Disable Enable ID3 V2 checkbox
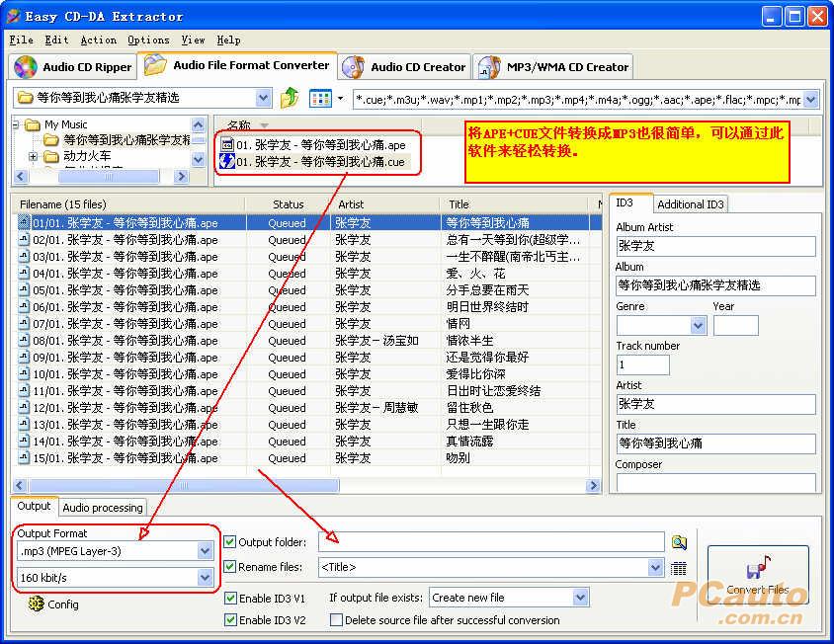 [x=230, y=619]
